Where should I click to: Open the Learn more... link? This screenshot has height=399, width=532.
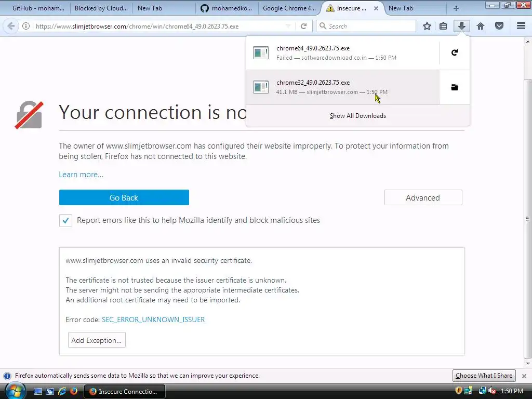(81, 175)
